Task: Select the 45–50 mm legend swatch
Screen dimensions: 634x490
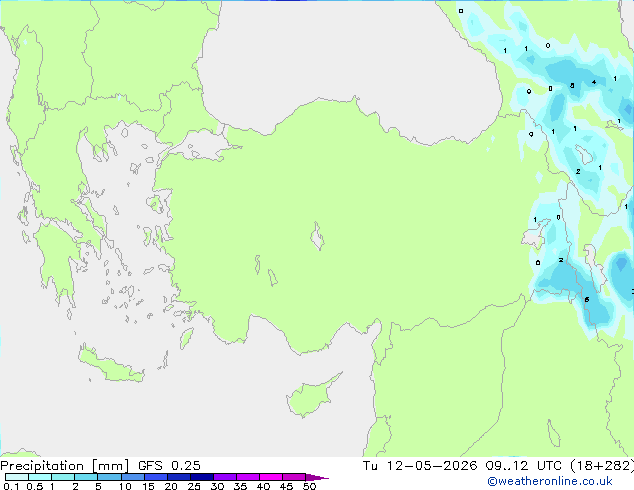Action: click(x=294, y=477)
